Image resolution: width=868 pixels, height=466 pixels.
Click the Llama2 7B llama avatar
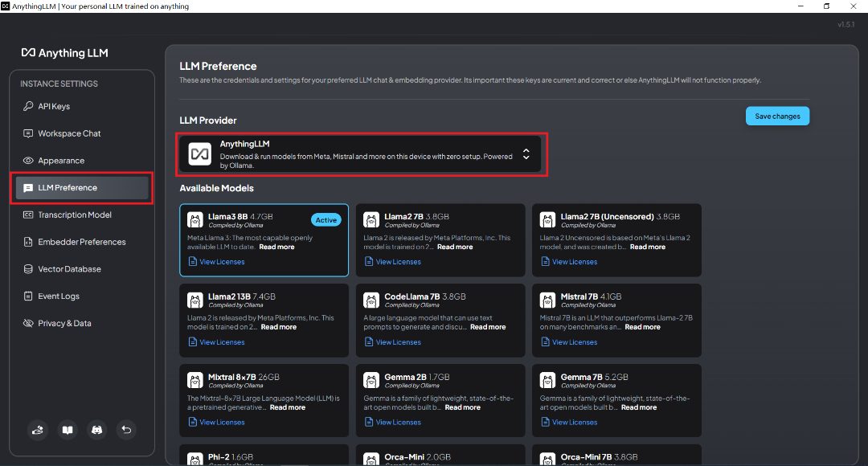tap(371, 219)
